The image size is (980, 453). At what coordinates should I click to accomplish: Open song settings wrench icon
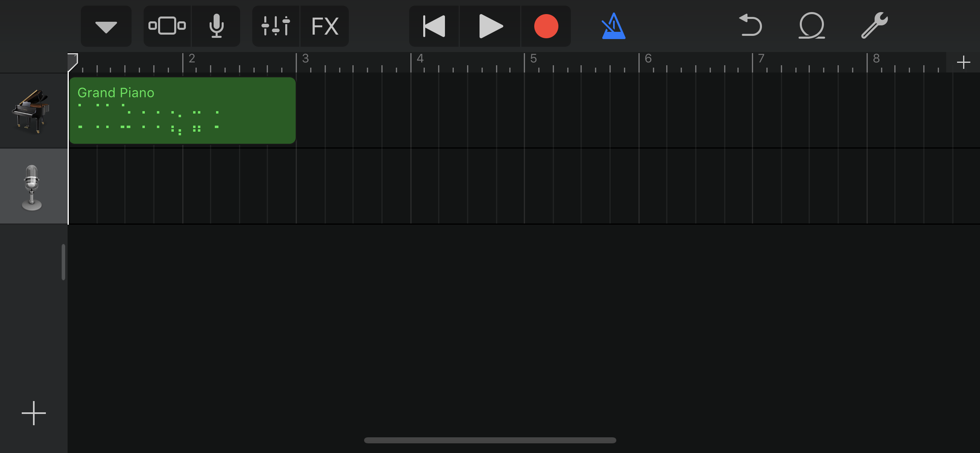tap(874, 26)
